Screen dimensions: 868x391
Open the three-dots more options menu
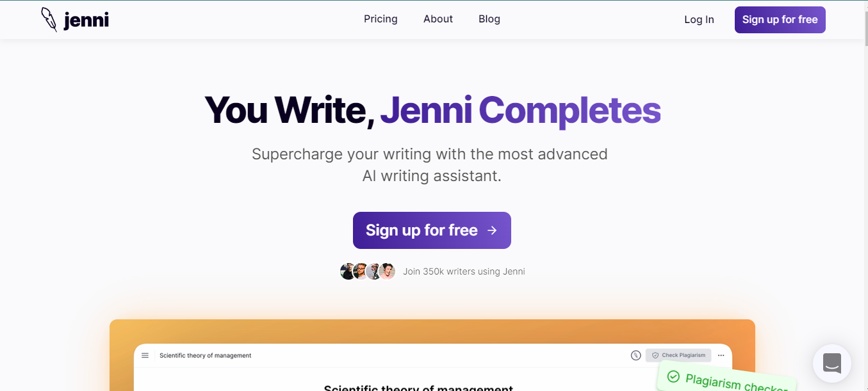tap(721, 355)
